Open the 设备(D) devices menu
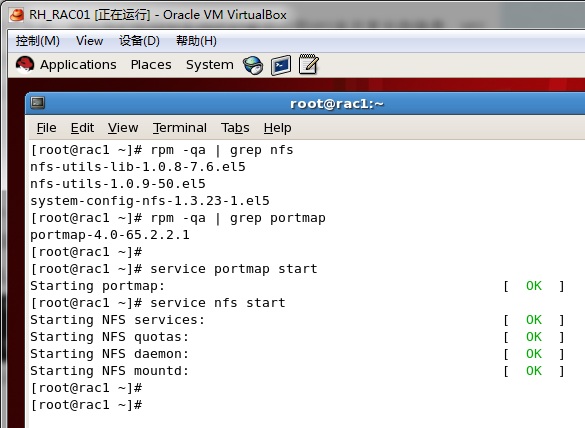This screenshot has width=585, height=428. click(x=139, y=41)
